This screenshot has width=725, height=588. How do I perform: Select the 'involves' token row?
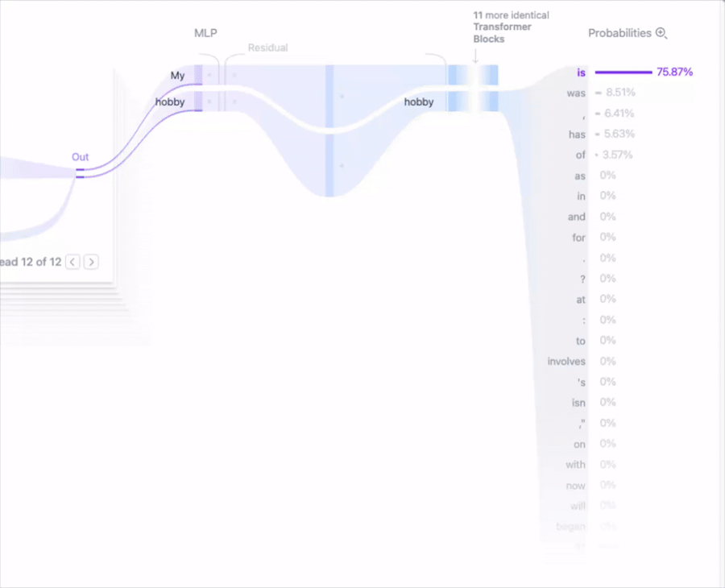coord(582,362)
